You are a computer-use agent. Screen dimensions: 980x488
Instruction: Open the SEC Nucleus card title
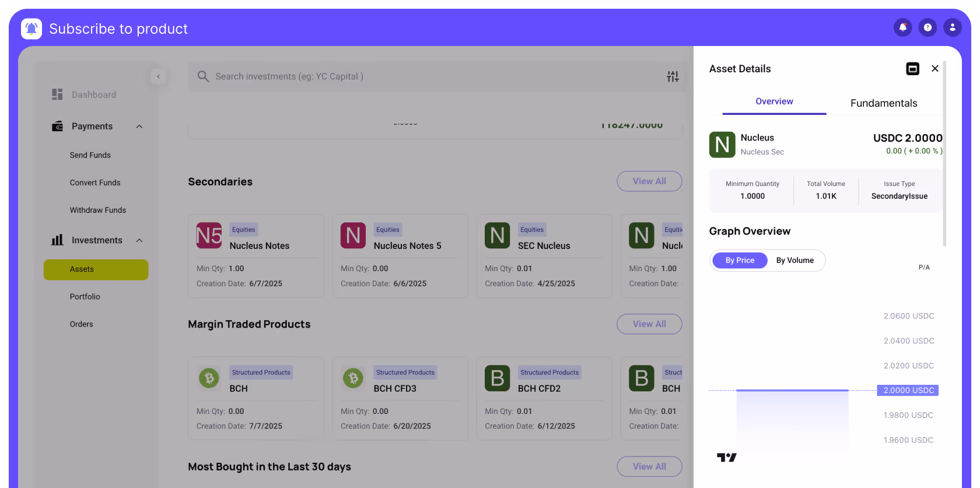[544, 246]
